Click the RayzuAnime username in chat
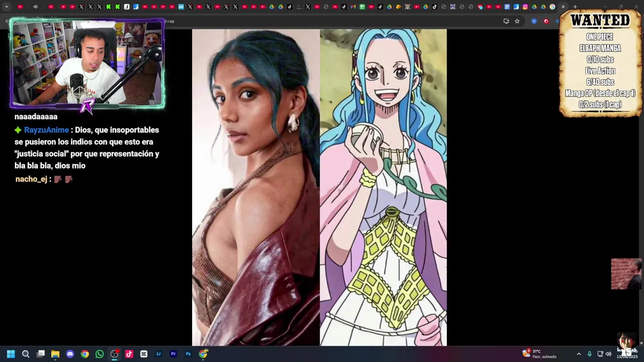The height and width of the screenshot is (362, 644). tap(46, 130)
